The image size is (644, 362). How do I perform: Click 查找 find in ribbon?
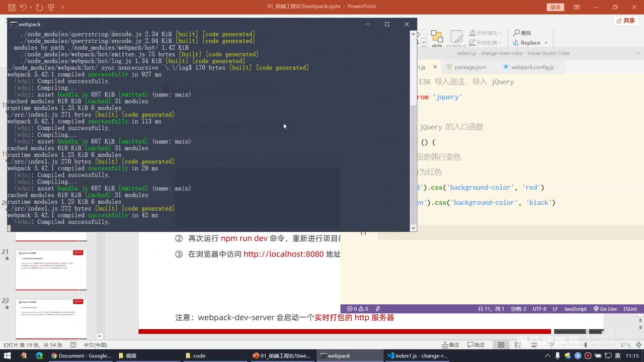522,33
